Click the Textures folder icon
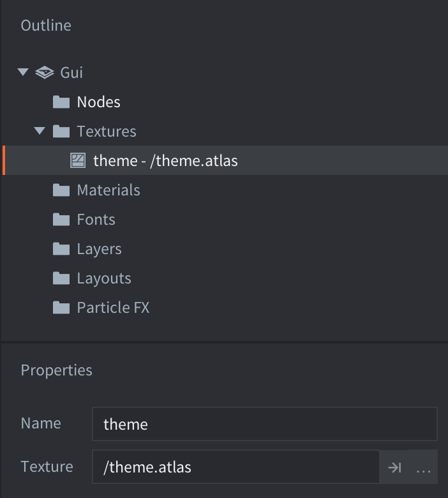Screen dimensions: 448x498 61,132
